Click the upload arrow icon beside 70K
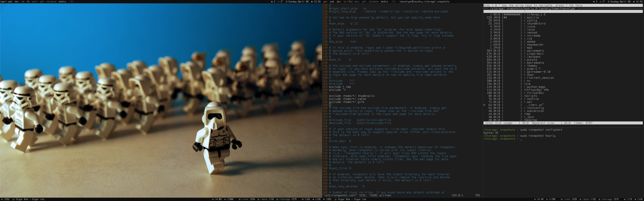 tap(547, 199)
